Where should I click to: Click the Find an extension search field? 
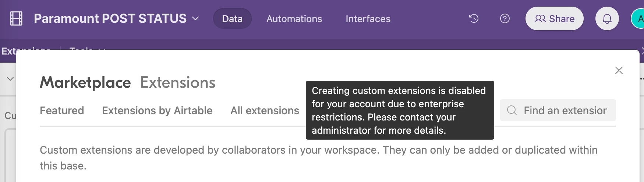tap(558, 110)
